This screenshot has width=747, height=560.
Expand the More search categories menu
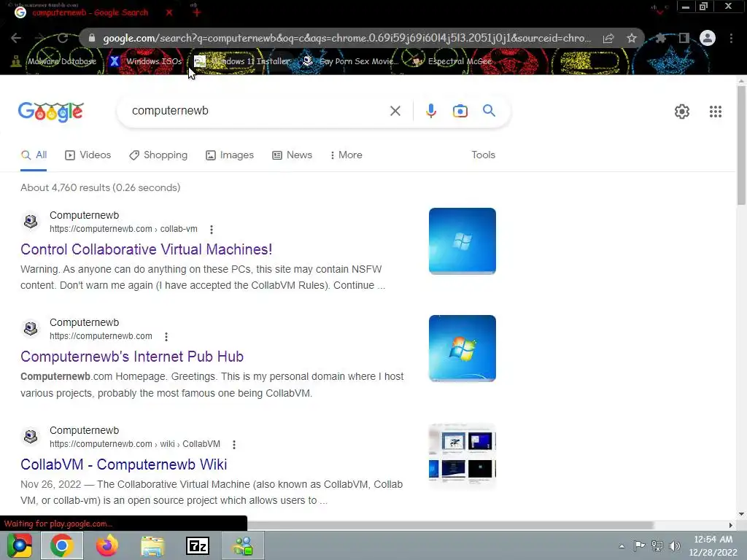[x=346, y=155]
